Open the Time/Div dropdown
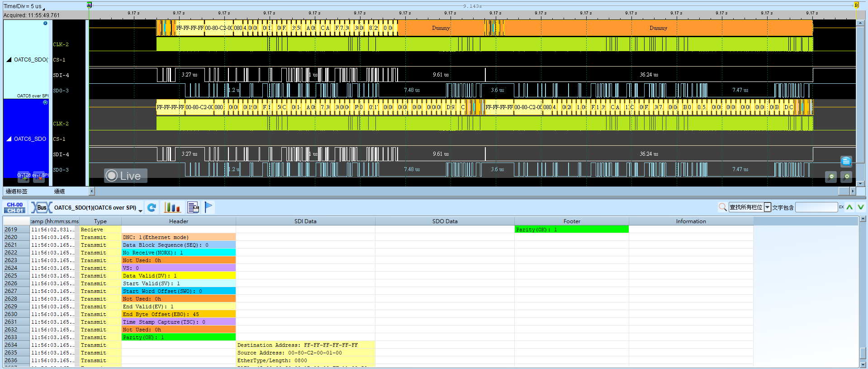Image resolution: width=868 pixels, height=369 pixels. (44, 9)
